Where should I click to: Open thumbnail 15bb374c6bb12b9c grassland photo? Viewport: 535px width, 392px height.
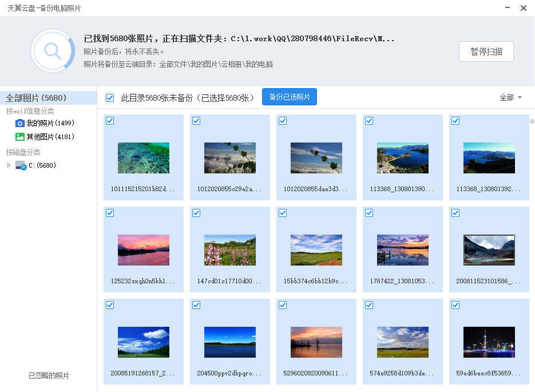pos(316,250)
